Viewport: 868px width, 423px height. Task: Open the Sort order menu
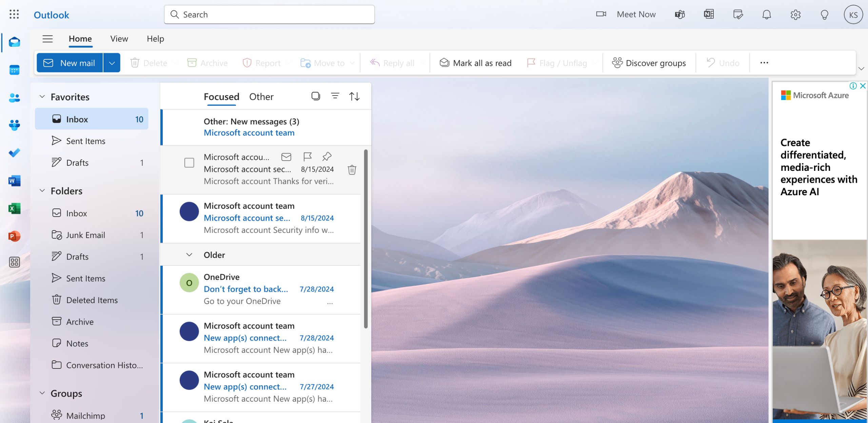pyautogui.click(x=354, y=96)
